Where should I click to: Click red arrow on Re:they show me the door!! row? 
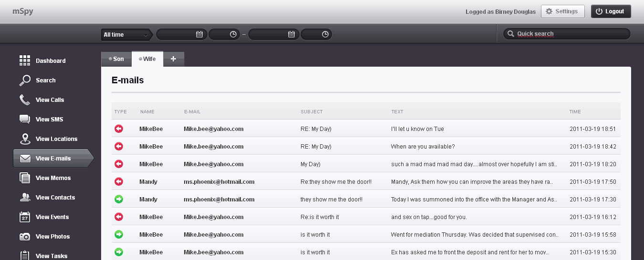click(119, 181)
